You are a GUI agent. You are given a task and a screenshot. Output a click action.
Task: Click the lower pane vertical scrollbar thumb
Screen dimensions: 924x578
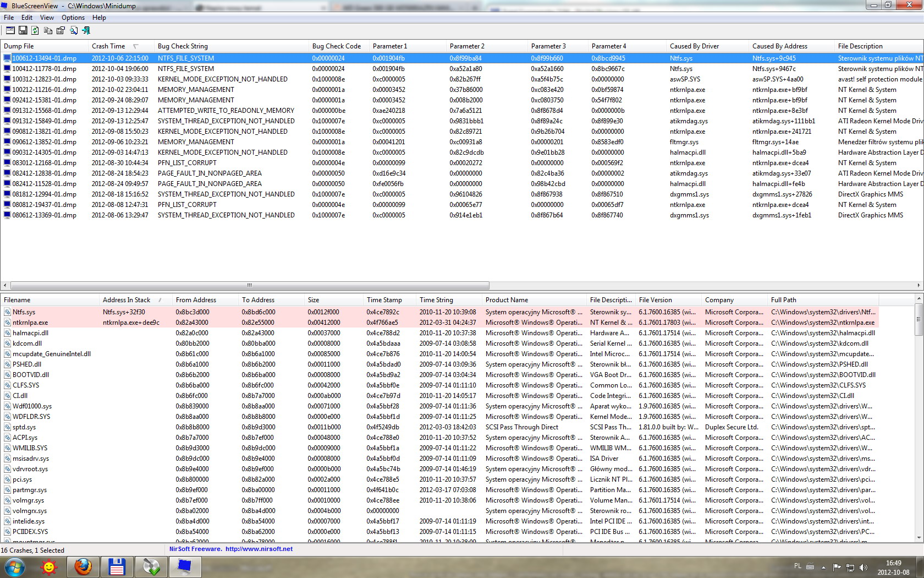point(919,319)
